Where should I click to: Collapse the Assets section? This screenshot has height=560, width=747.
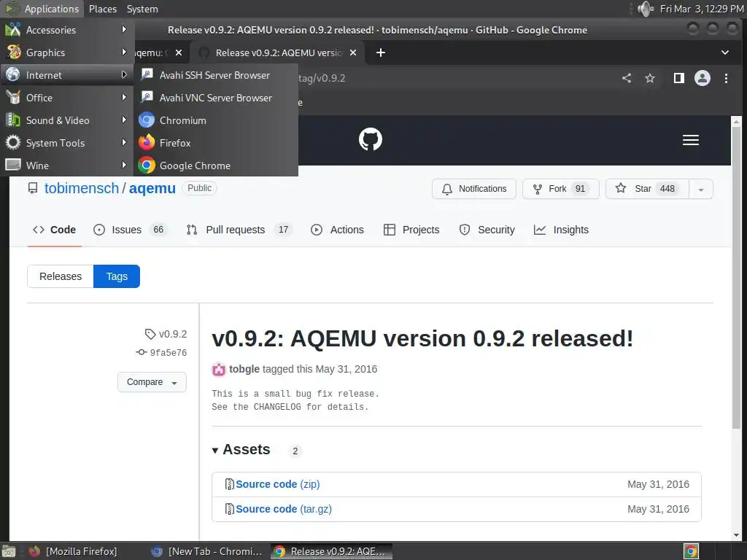pos(241,449)
